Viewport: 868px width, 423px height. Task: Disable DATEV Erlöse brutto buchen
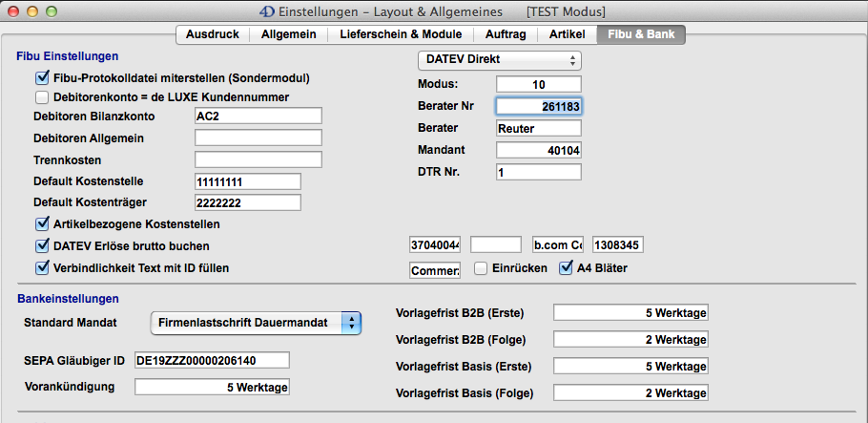42,246
